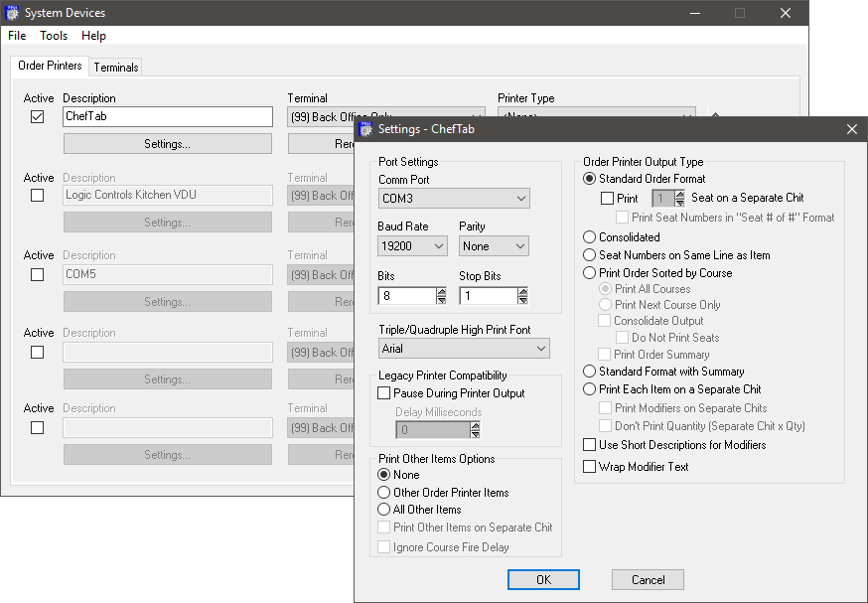
Task: Click the COM5 description field
Action: click(x=168, y=274)
